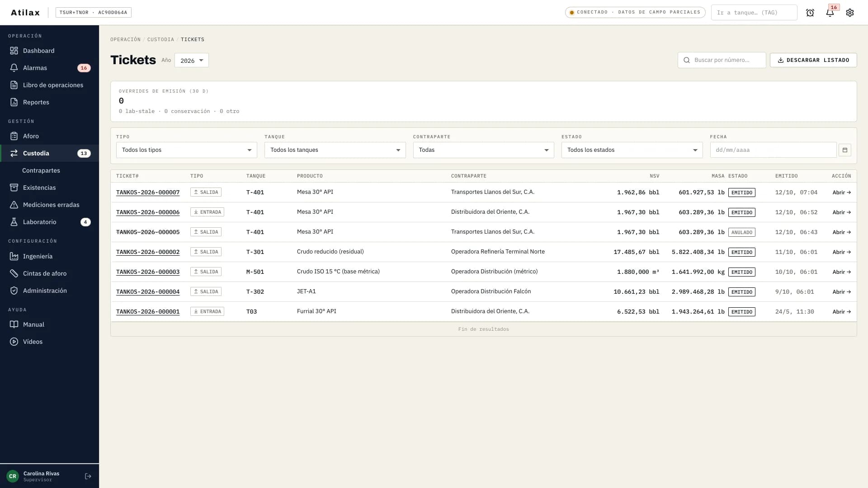Click the Libro de operaciones icon
Image resolution: width=868 pixels, height=488 pixels.
click(14, 85)
